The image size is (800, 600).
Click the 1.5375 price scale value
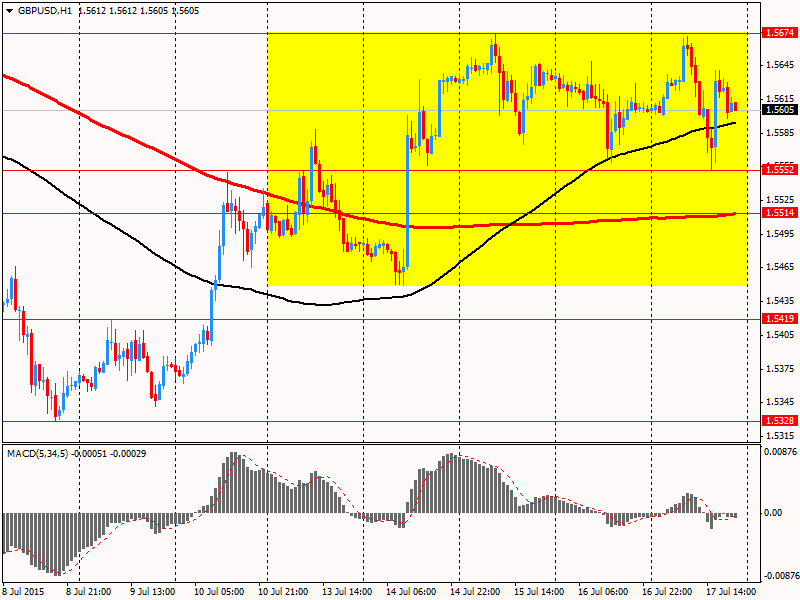[x=780, y=368]
